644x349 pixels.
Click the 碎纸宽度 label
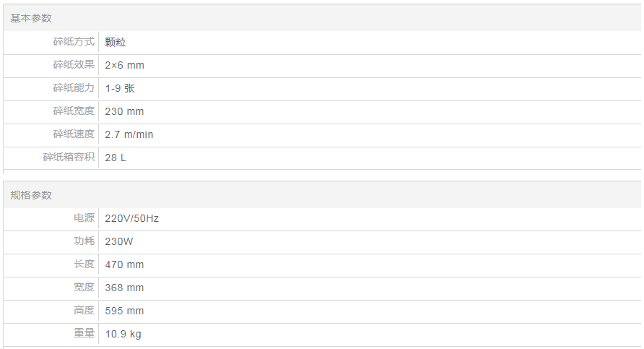74,111
